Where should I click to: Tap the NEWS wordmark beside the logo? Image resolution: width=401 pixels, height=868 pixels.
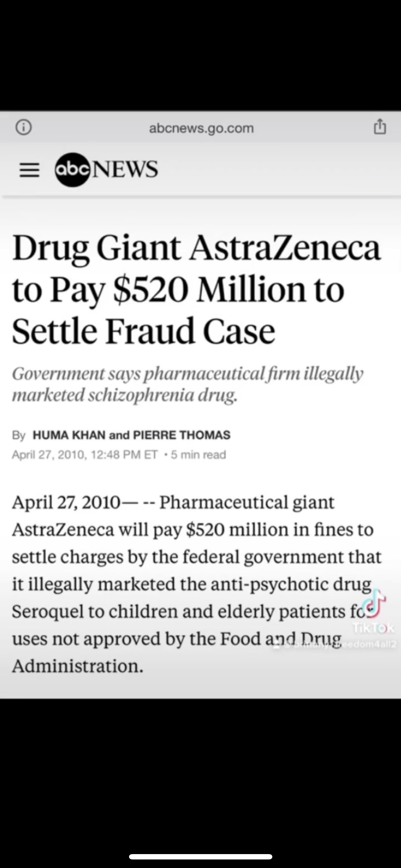point(125,169)
